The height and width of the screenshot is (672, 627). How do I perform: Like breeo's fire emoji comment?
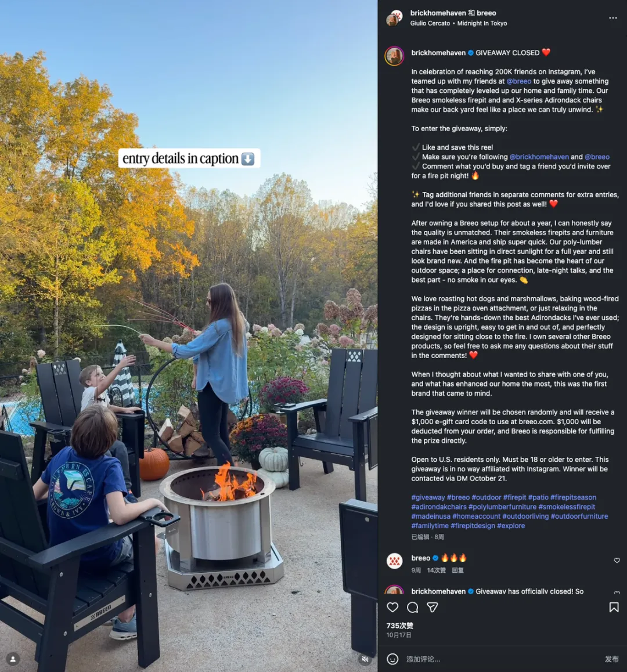coord(617,560)
